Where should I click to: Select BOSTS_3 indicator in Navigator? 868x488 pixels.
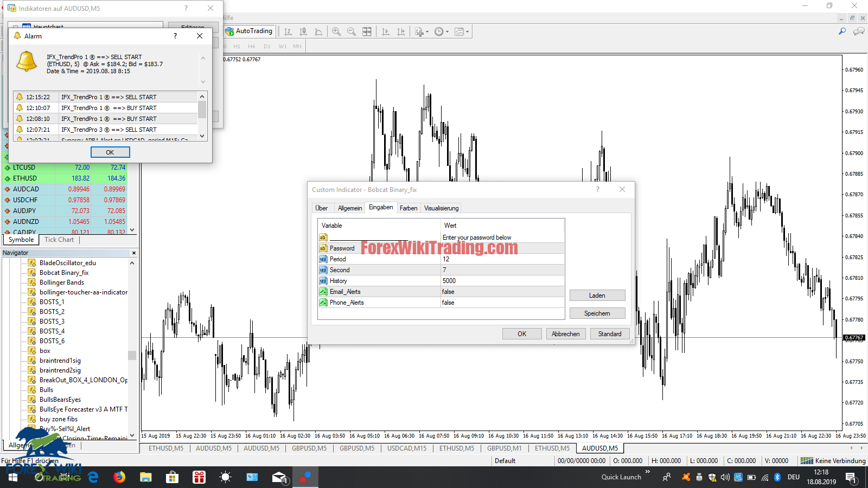pos(52,322)
